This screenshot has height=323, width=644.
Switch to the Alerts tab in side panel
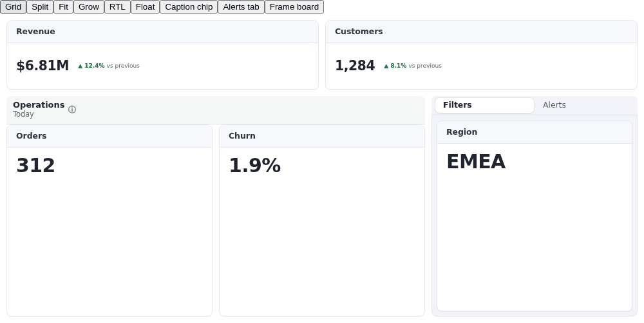point(584,105)
